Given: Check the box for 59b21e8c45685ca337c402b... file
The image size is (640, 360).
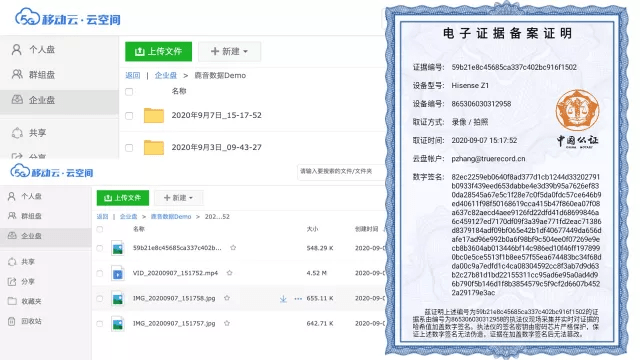Looking at the screenshot, I should click(x=100, y=248).
